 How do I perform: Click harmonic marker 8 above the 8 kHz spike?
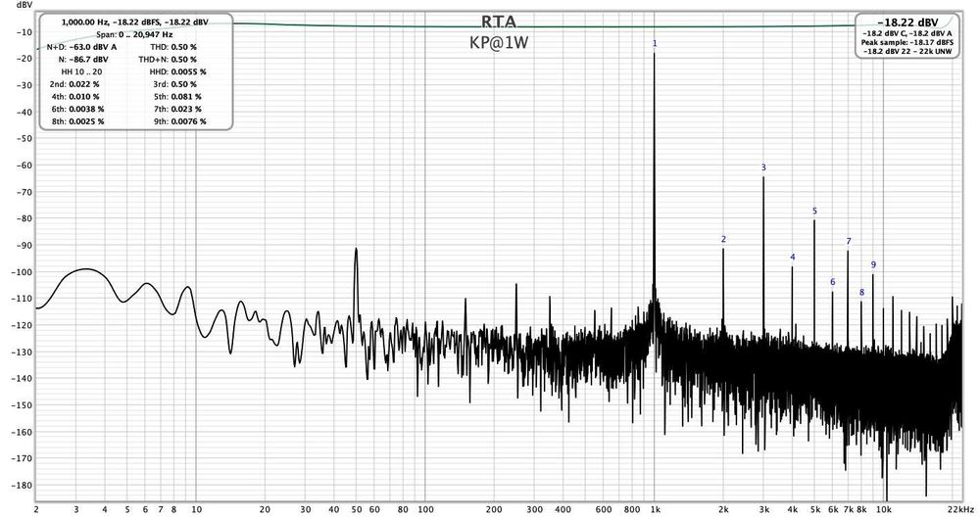[861, 293]
